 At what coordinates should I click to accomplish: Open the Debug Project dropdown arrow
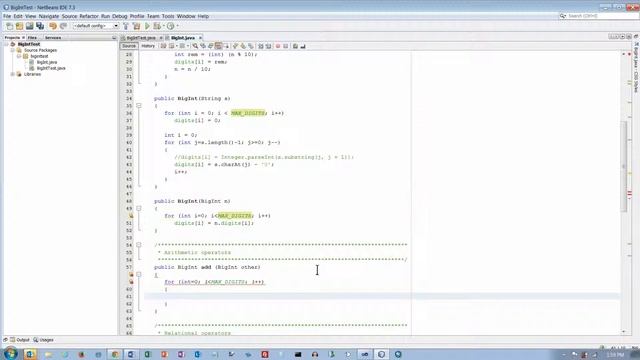(x=163, y=26)
